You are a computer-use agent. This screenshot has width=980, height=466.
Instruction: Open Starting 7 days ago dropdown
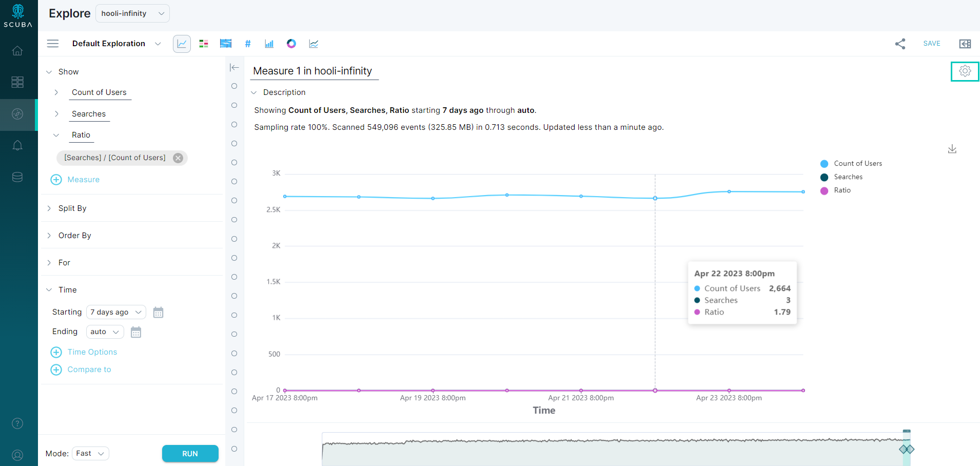[116, 312]
